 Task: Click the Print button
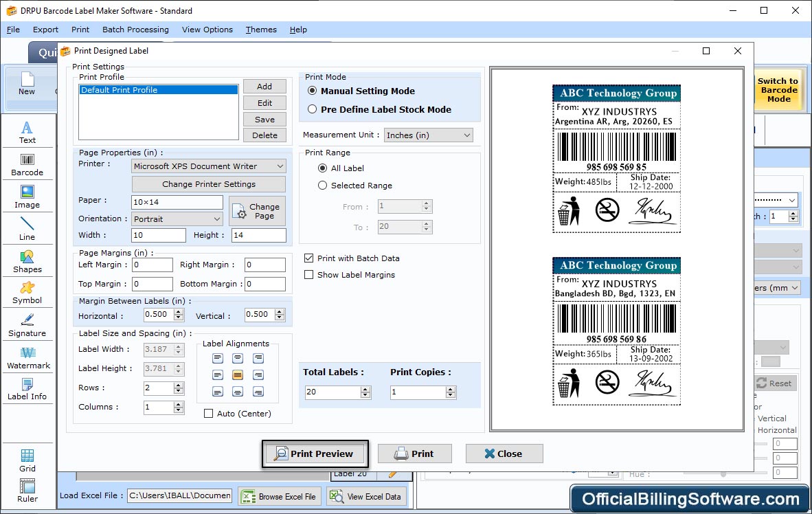(x=414, y=454)
